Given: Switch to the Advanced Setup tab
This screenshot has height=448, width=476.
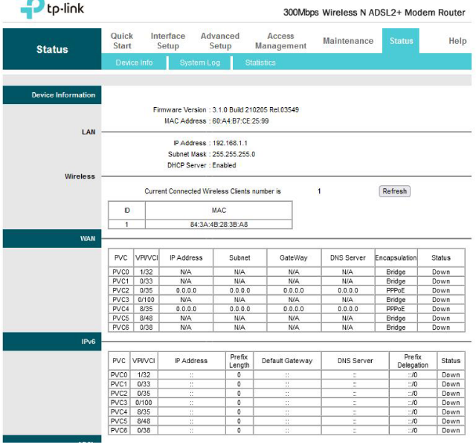Looking at the screenshot, I should (220, 41).
